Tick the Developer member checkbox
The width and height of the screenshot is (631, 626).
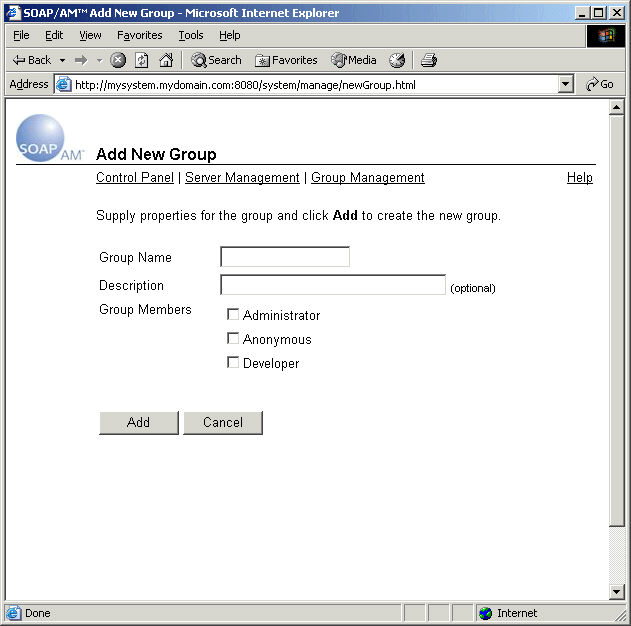coord(233,363)
